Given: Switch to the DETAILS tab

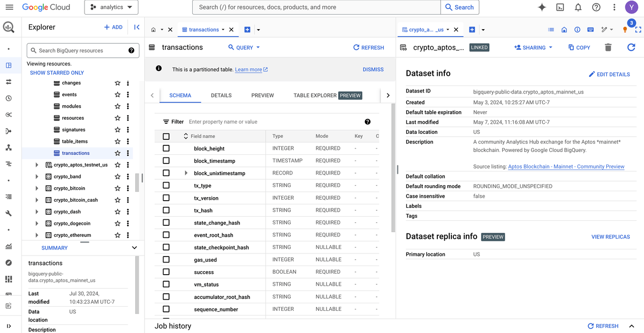Looking at the screenshot, I should pyautogui.click(x=221, y=95).
